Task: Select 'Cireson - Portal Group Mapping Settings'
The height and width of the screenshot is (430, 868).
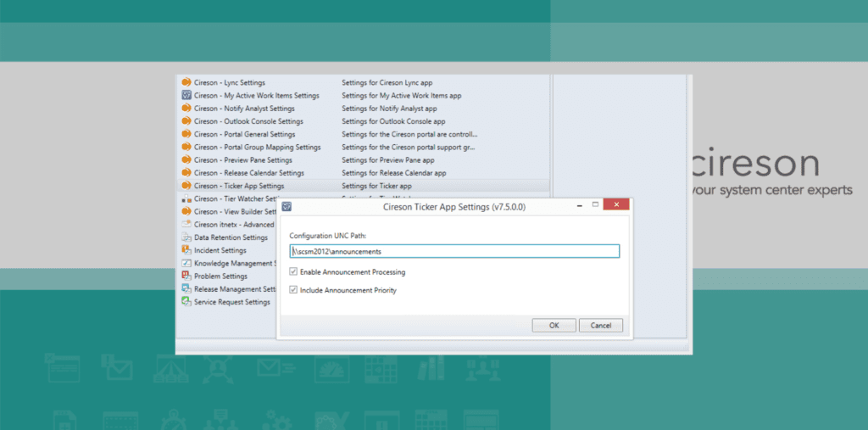Action: (x=363, y=147)
